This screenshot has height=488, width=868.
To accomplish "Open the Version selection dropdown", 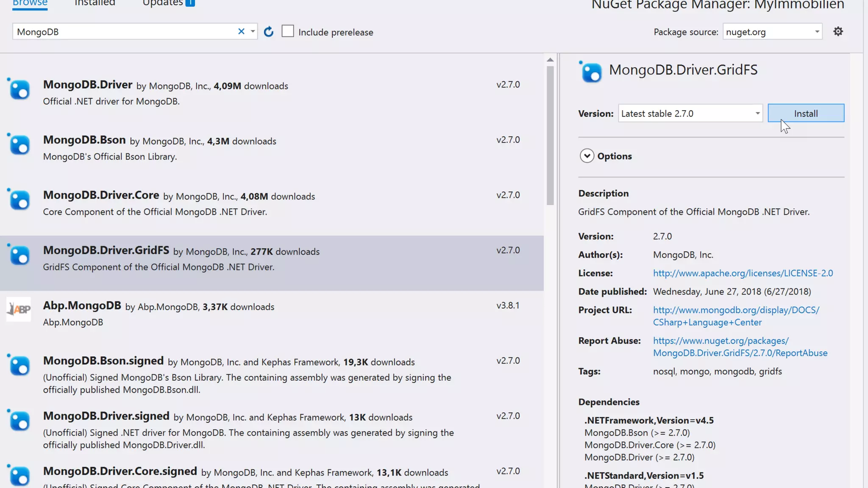I will pos(757,114).
